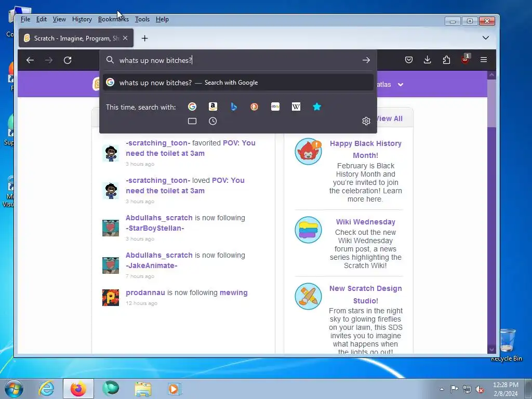Show hidden system tray icons
The width and height of the screenshot is (532, 399).
442,389
